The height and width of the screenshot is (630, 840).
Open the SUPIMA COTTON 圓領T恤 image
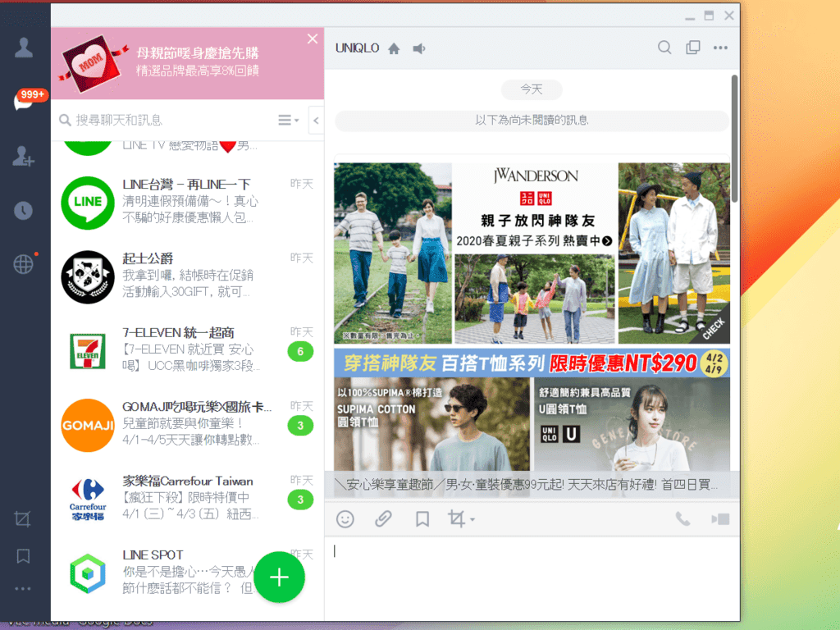(x=431, y=424)
